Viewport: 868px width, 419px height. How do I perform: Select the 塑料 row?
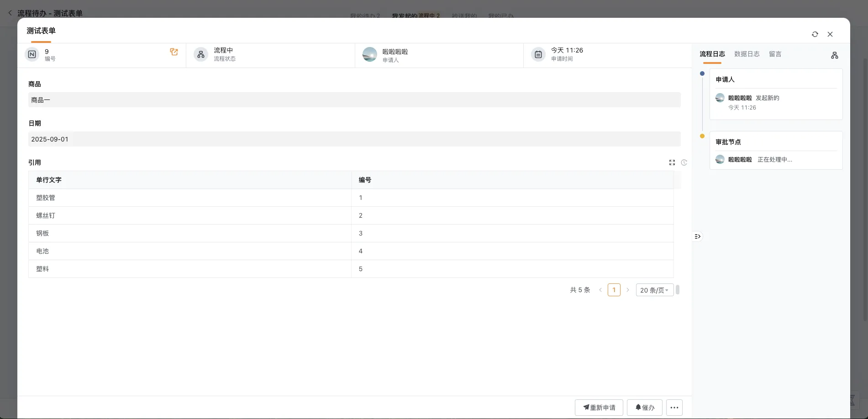[x=351, y=269]
